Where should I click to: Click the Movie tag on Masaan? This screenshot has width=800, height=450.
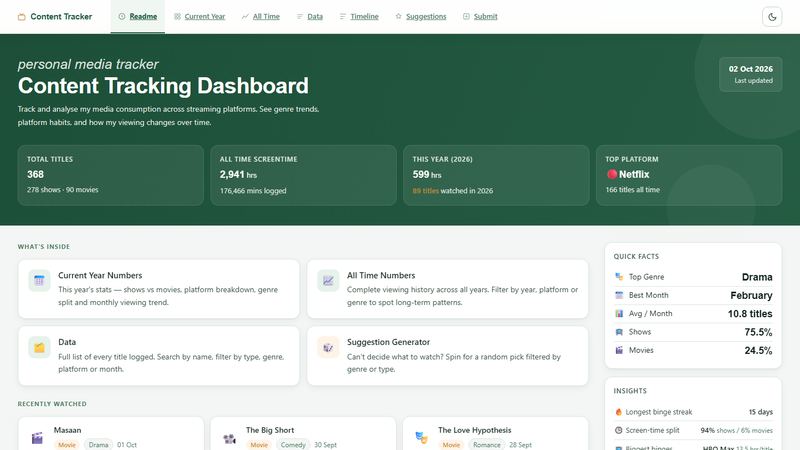(x=67, y=445)
